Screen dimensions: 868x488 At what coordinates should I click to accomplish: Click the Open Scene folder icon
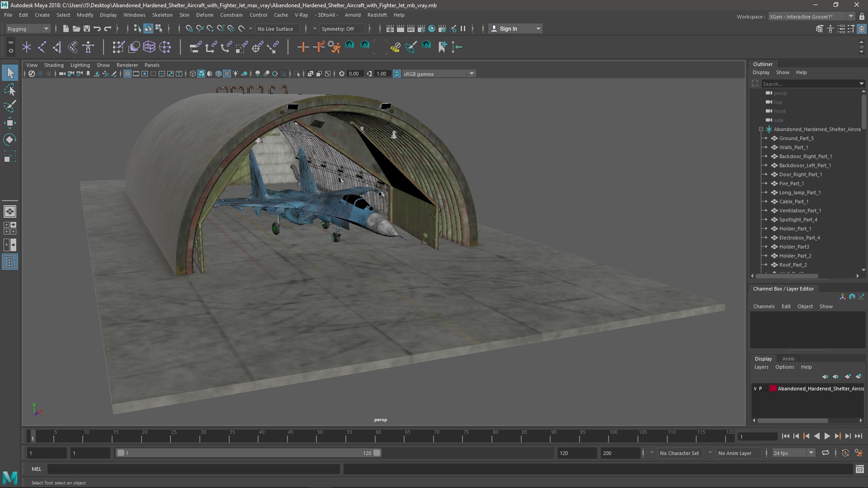point(76,28)
